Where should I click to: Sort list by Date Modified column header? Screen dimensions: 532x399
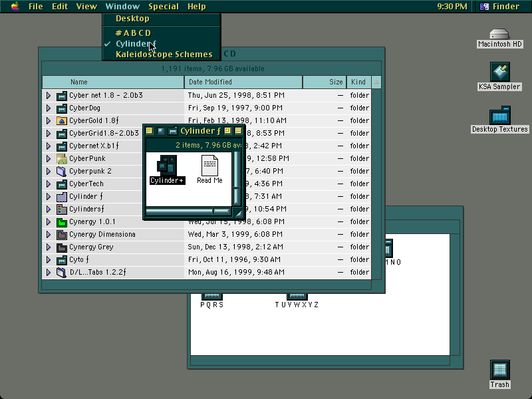tap(243, 82)
